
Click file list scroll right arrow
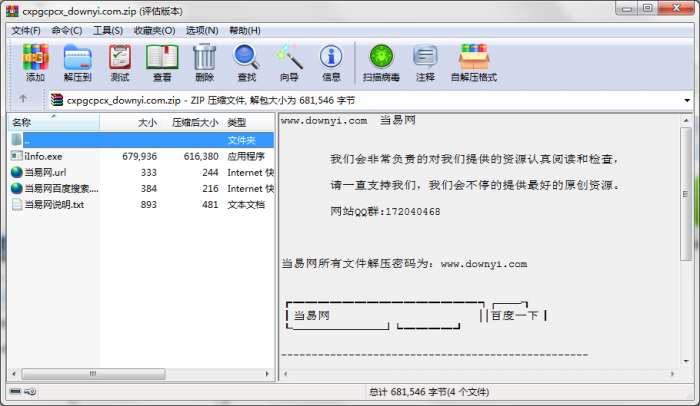[267, 373]
